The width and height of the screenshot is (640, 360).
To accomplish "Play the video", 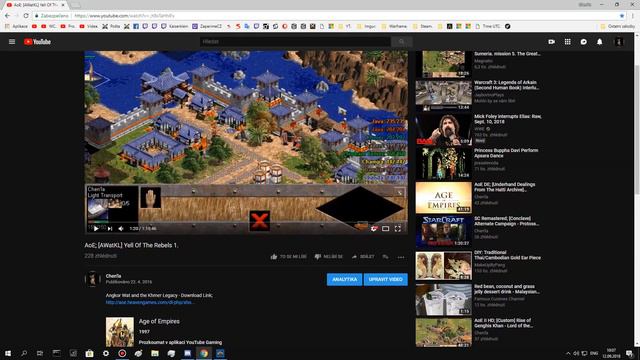I will point(96,229).
